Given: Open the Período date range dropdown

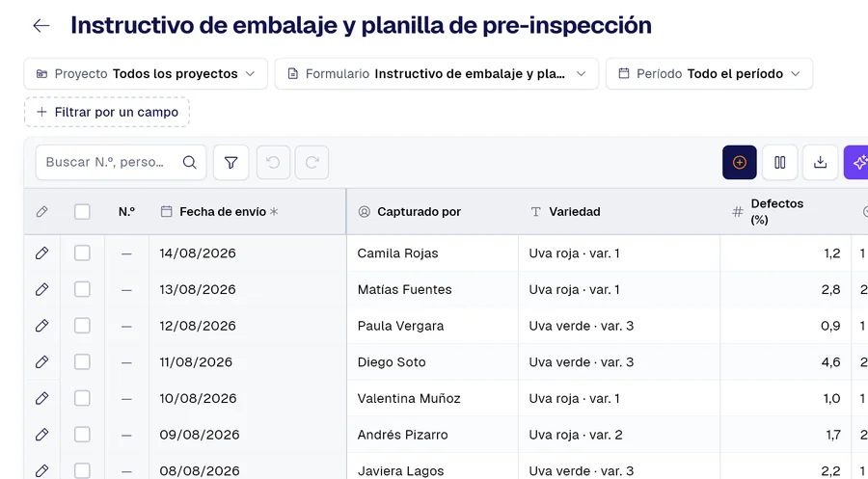Looking at the screenshot, I should 709,73.
